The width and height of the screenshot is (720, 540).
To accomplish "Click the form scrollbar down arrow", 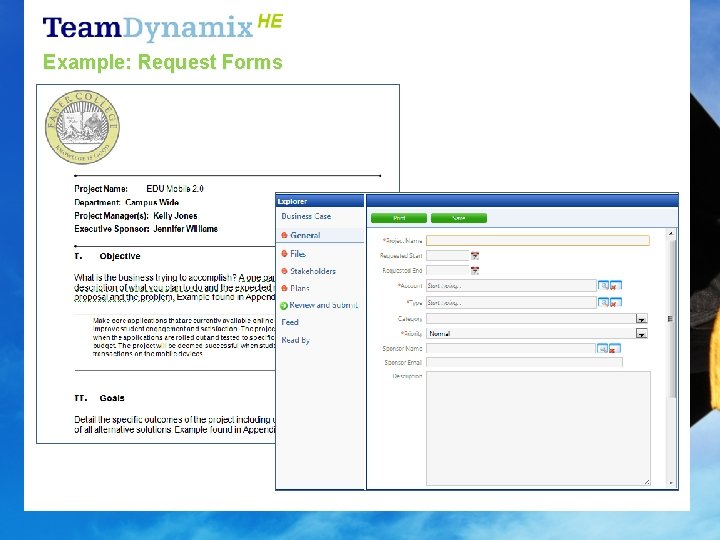I will click(671, 483).
